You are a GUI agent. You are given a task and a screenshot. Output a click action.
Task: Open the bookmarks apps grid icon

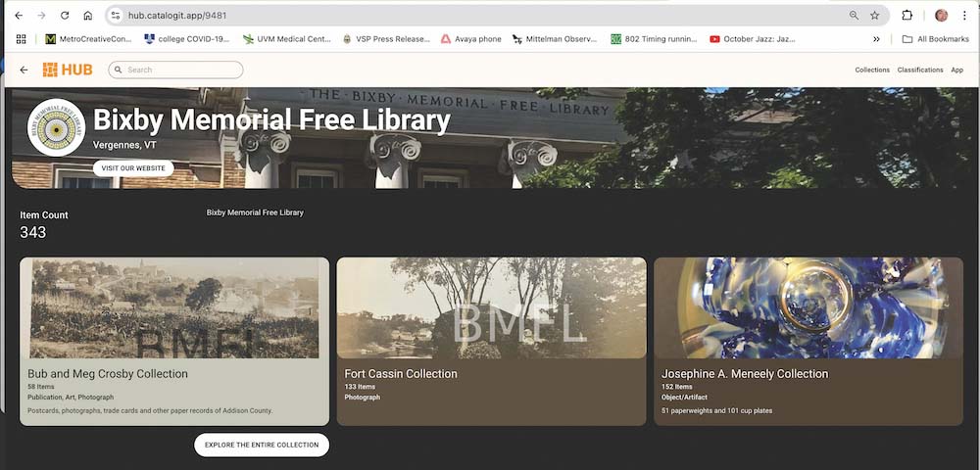point(22,39)
